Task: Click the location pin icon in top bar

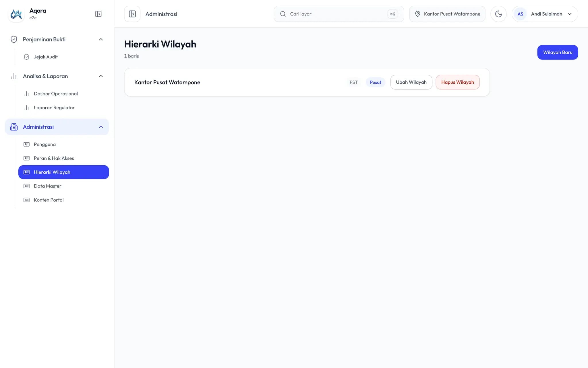Action: click(418, 14)
